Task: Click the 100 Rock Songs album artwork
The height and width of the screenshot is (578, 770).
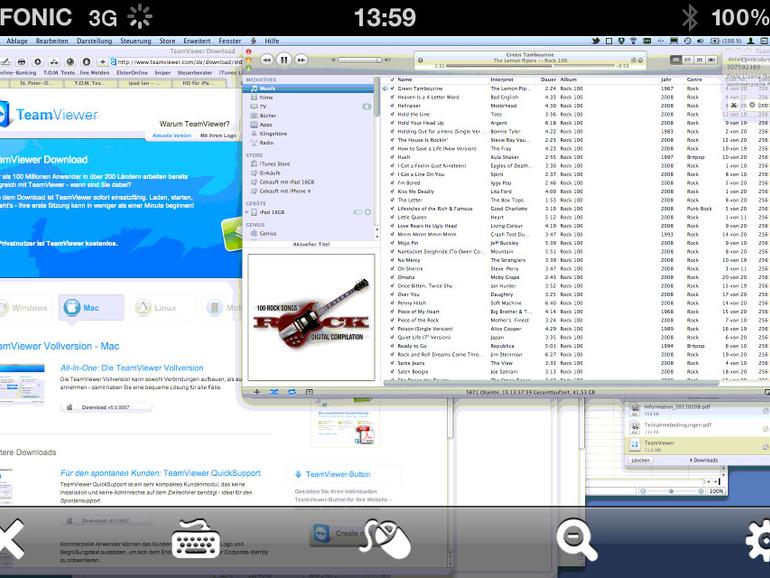Action: coord(311,317)
